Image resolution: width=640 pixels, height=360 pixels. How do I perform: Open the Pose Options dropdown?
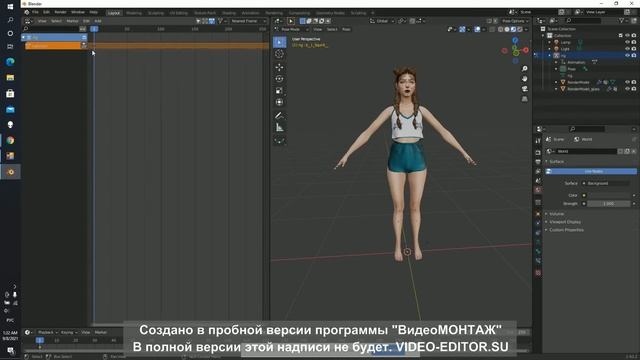click(515, 21)
